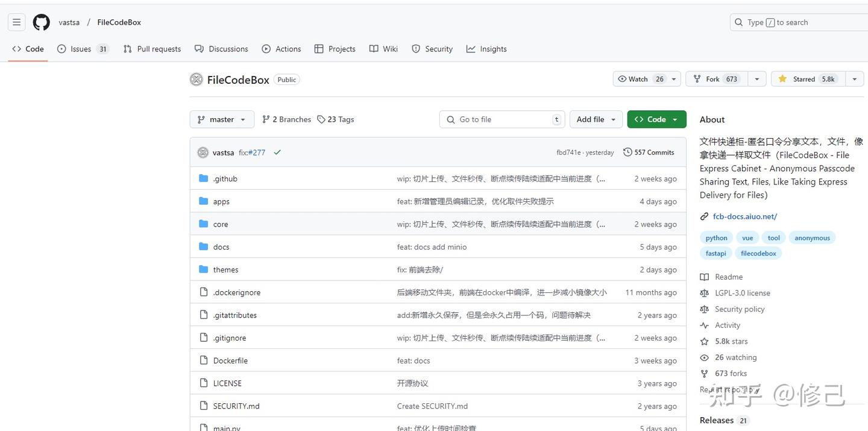Screen dimensions: 868x431
Task: Open the fcb-docs.aiuo.net website link
Action: tap(745, 216)
